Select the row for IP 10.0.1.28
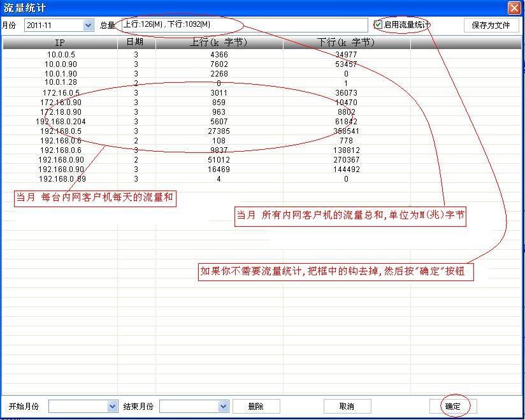Image resolution: width=525 pixels, height=420 pixels. click(60, 83)
